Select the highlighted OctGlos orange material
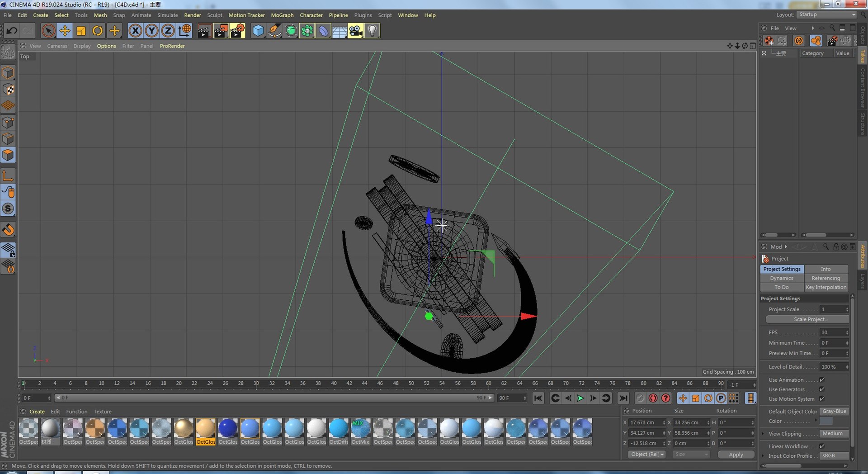The width and height of the screenshot is (868, 474). point(205,431)
